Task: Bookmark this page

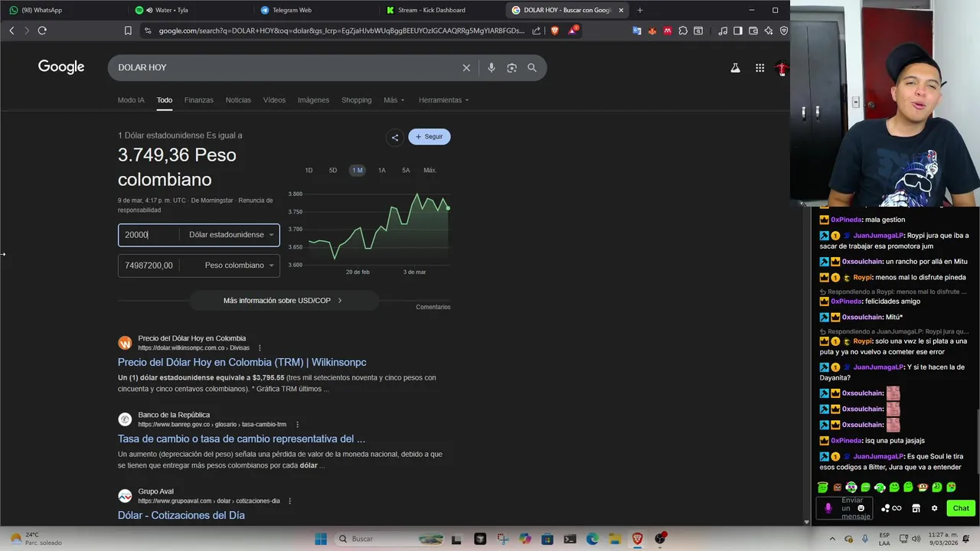Action: pyautogui.click(x=128, y=31)
